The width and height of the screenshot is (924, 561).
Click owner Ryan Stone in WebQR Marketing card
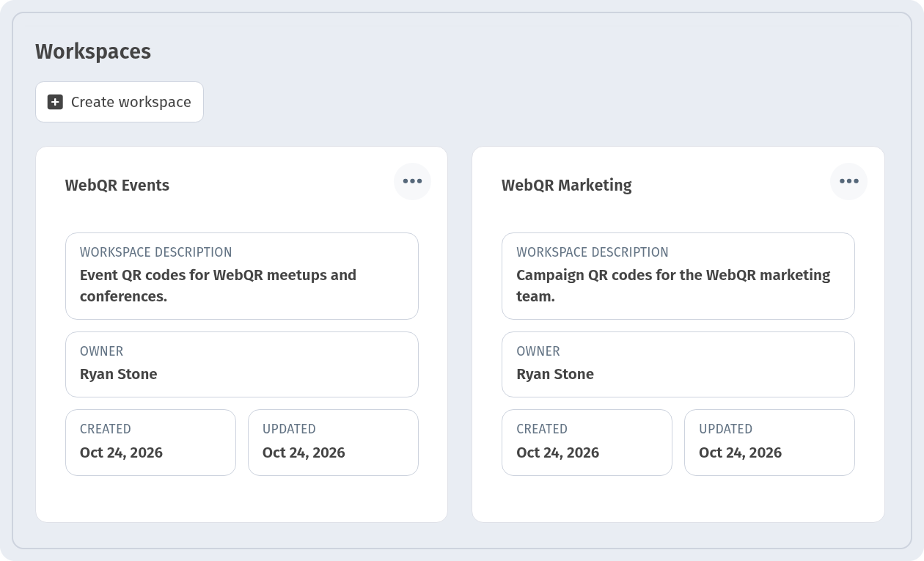pos(555,374)
